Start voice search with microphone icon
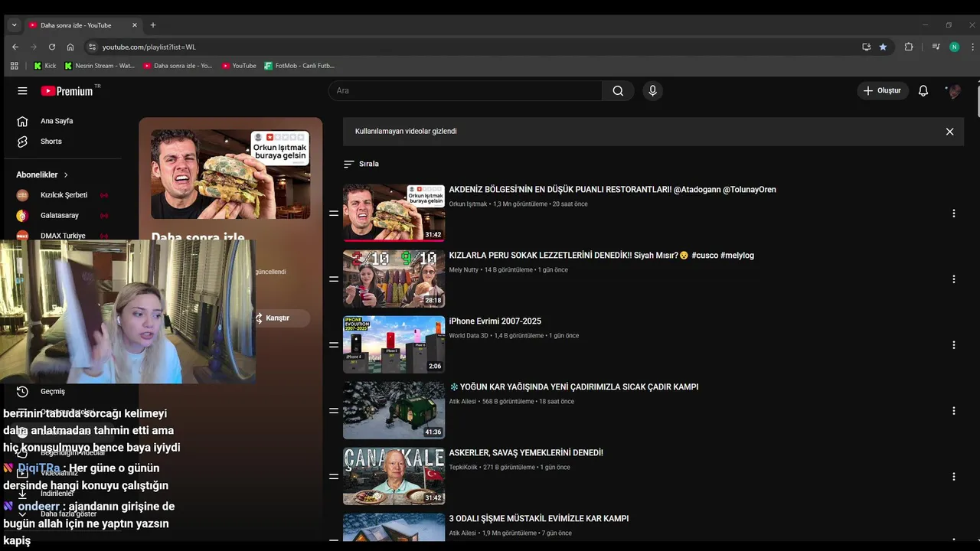Viewport: 980px width, 551px height. 652,90
